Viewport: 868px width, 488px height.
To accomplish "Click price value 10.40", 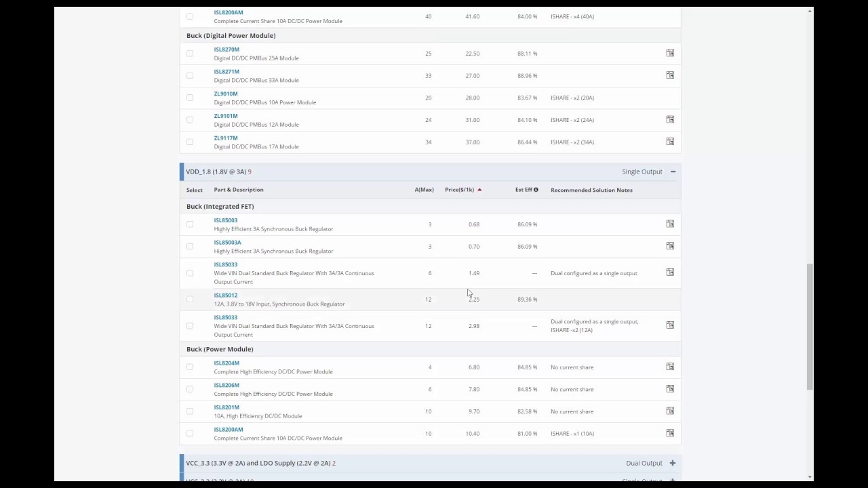I will [473, 434].
